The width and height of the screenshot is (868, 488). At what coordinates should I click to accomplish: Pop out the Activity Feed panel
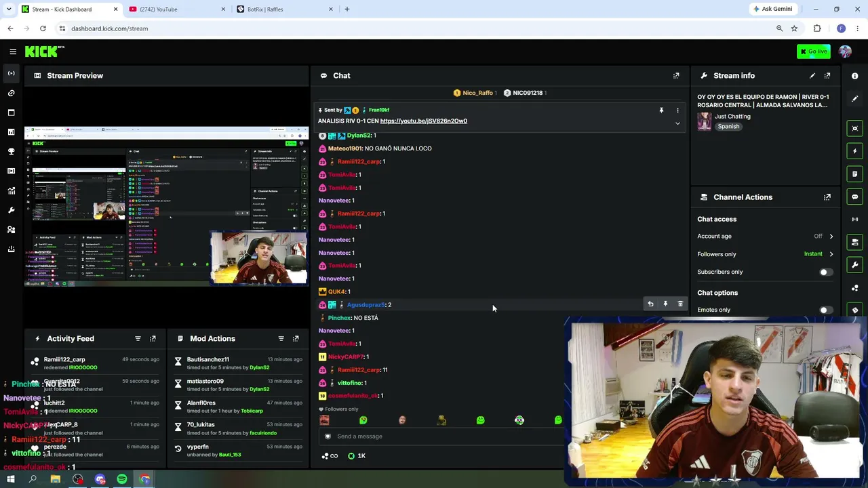point(153,338)
